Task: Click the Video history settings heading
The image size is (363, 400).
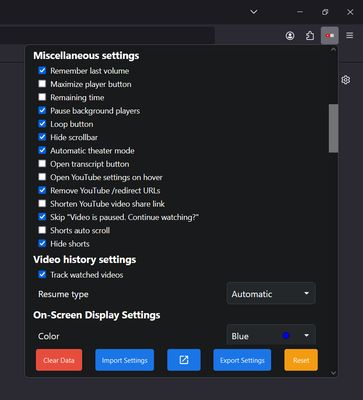Action: point(85,259)
